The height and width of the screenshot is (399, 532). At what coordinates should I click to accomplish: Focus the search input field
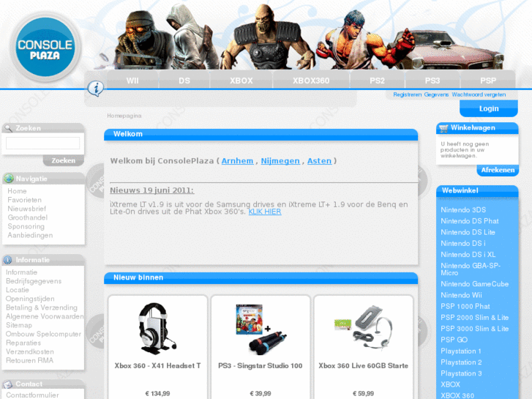(42, 143)
